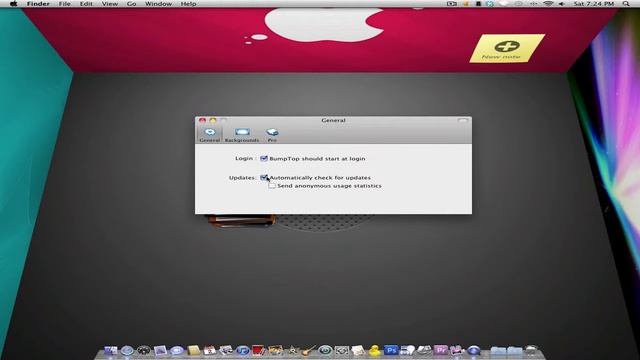Open the Edit menu
Image resolution: width=640 pixels, height=360 pixels.
coord(86,4)
